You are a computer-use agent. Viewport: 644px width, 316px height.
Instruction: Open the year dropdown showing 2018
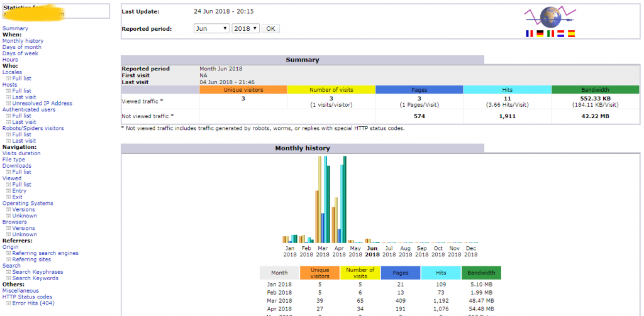(245, 29)
